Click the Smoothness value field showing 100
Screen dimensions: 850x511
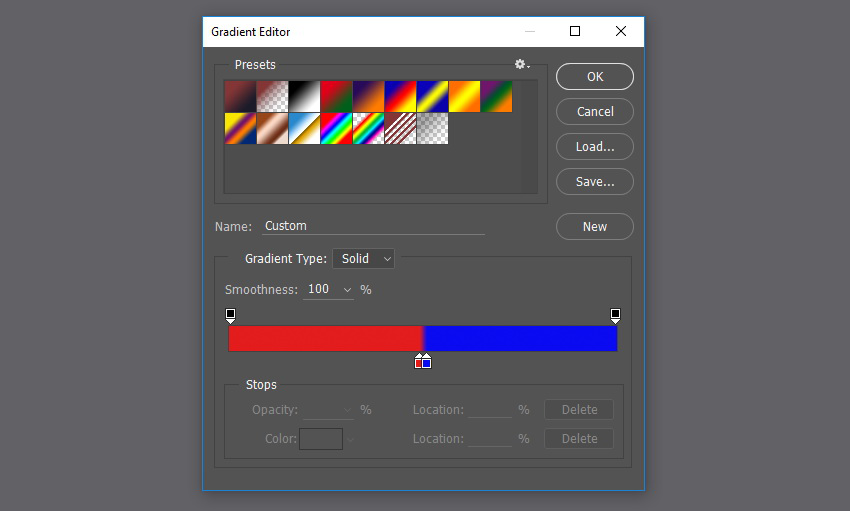tap(321, 289)
